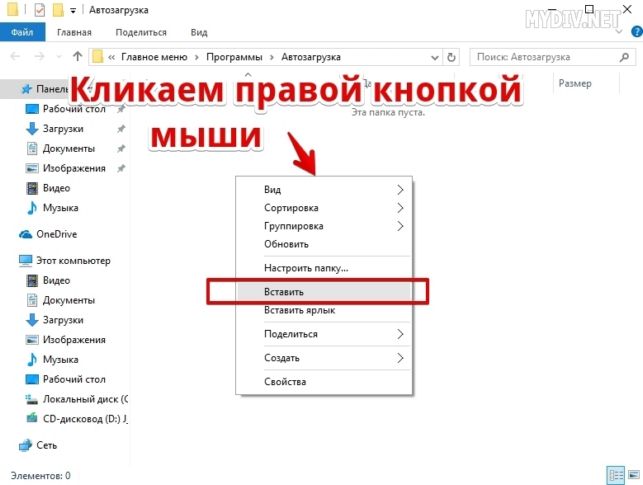Image resolution: width=643 pixels, height=485 pixels.
Task: Click the pin icon beside Изображения
Action: pyautogui.click(x=121, y=168)
